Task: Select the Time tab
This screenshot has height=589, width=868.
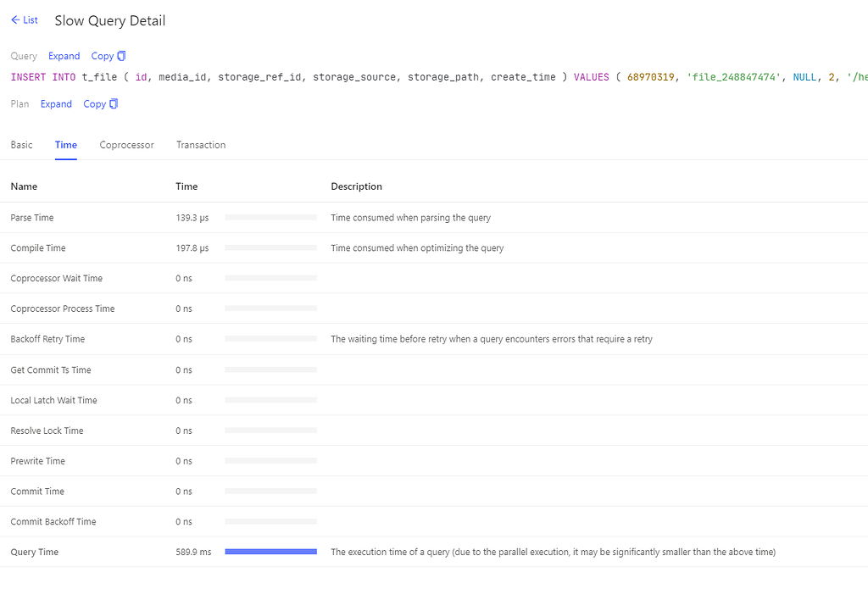Action: pyautogui.click(x=66, y=145)
